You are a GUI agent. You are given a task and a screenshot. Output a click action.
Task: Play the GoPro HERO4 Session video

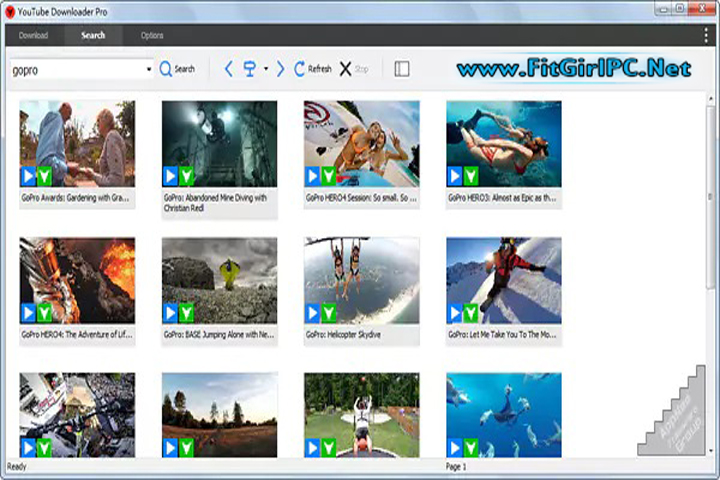click(312, 177)
